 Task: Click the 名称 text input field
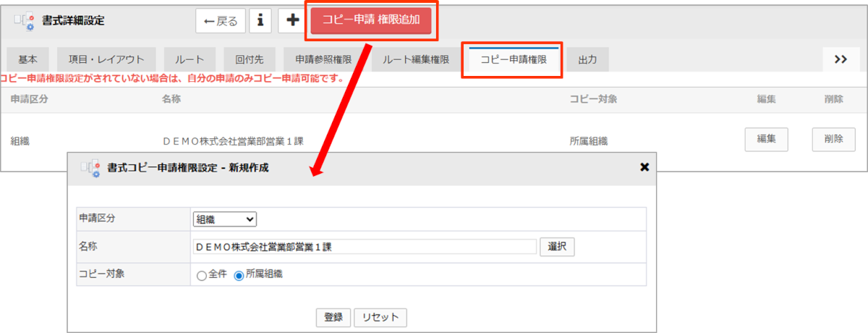[x=365, y=247]
